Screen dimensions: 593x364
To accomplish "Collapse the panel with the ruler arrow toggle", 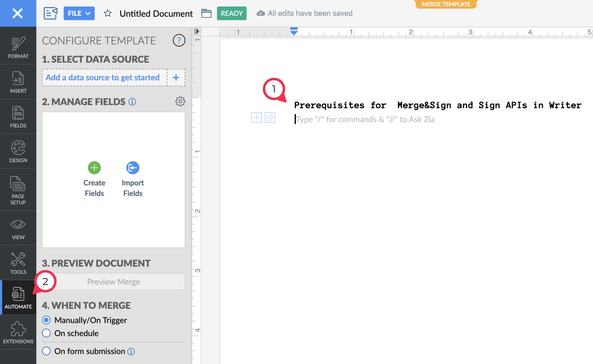I will coord(197,31).
